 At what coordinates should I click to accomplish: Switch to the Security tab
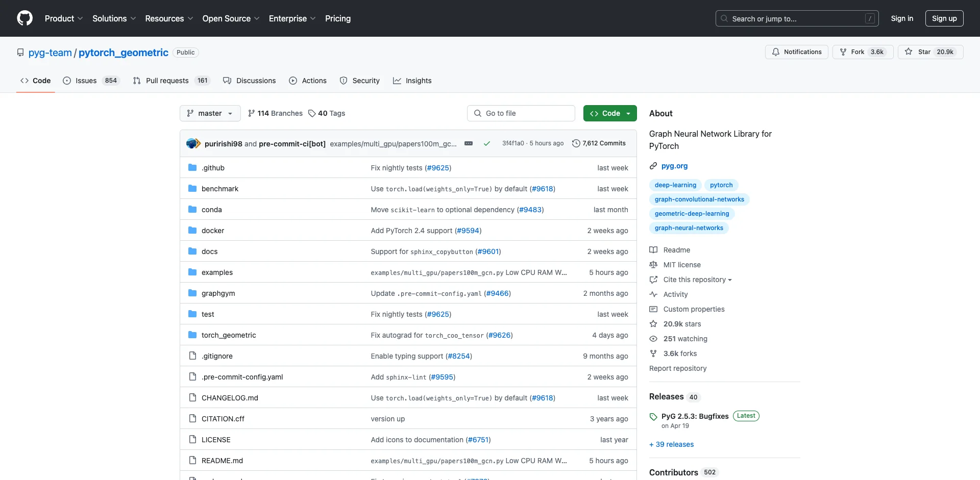pos(360,81)
